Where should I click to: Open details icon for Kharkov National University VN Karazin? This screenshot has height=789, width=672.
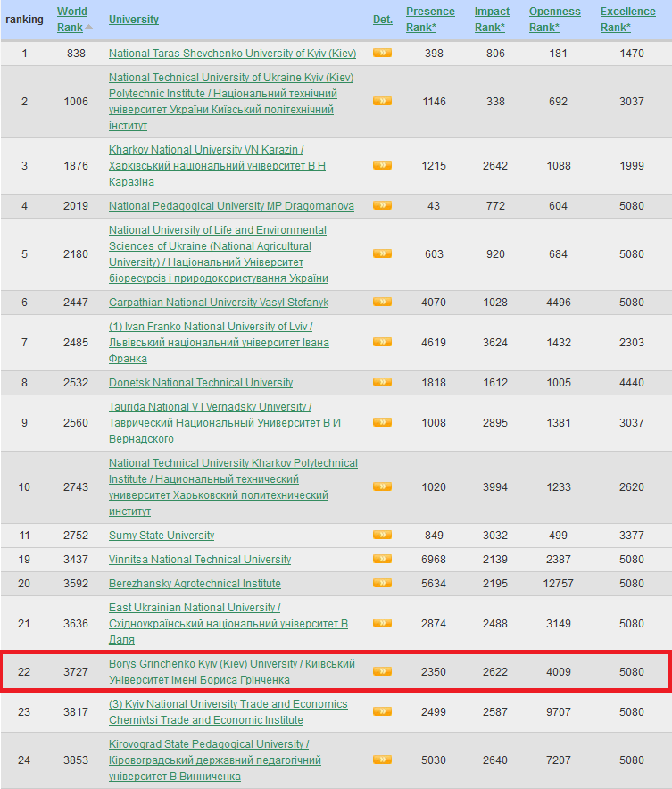pos(382,165)
